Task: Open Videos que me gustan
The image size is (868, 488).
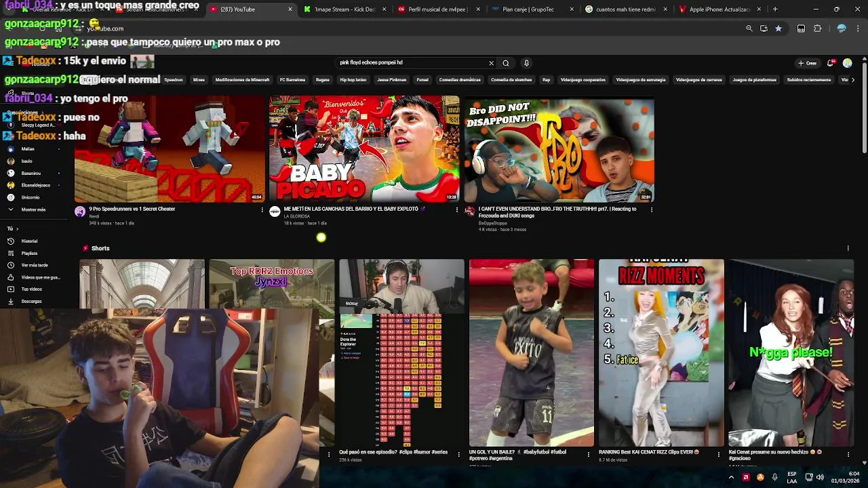Action: pos(40,277)
